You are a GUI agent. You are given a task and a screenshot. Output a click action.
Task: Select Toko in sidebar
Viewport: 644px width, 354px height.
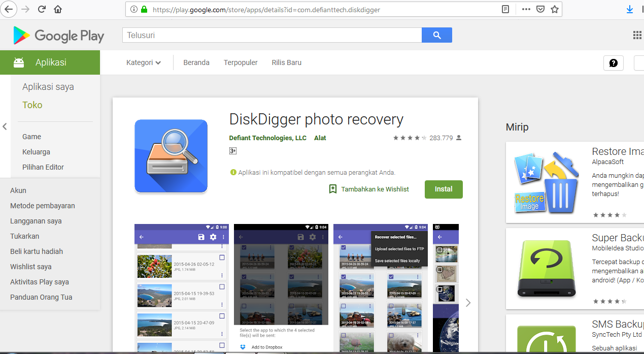(32, 105)
